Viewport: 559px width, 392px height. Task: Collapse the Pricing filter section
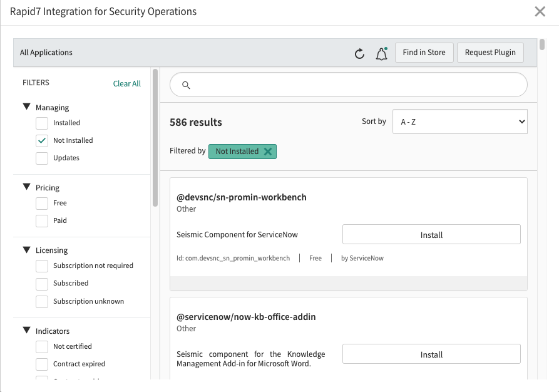tap(27, 187)
